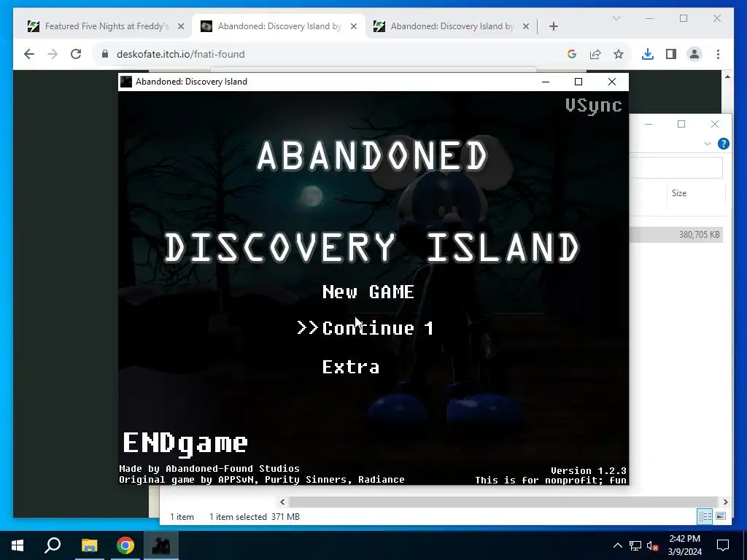Open muted volume tray icon

653,545
